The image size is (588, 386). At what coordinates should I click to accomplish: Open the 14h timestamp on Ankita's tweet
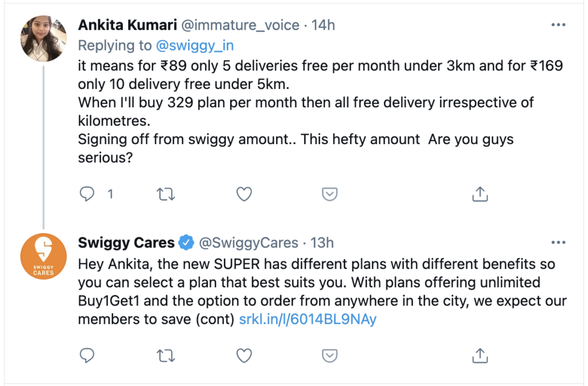tap(323, 25)
